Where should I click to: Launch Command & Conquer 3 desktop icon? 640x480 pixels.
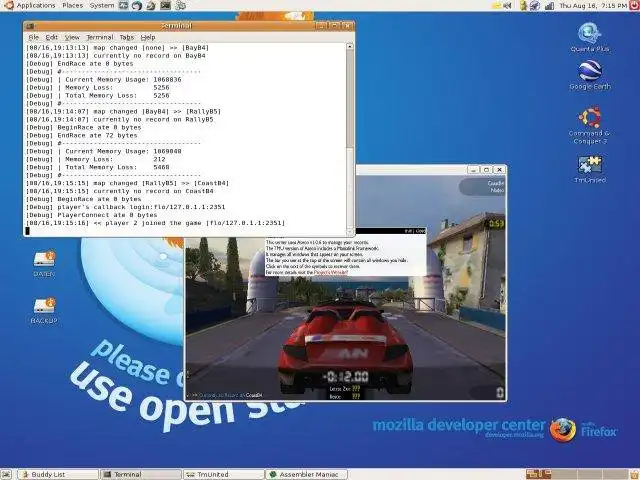(x=590, y=126)
